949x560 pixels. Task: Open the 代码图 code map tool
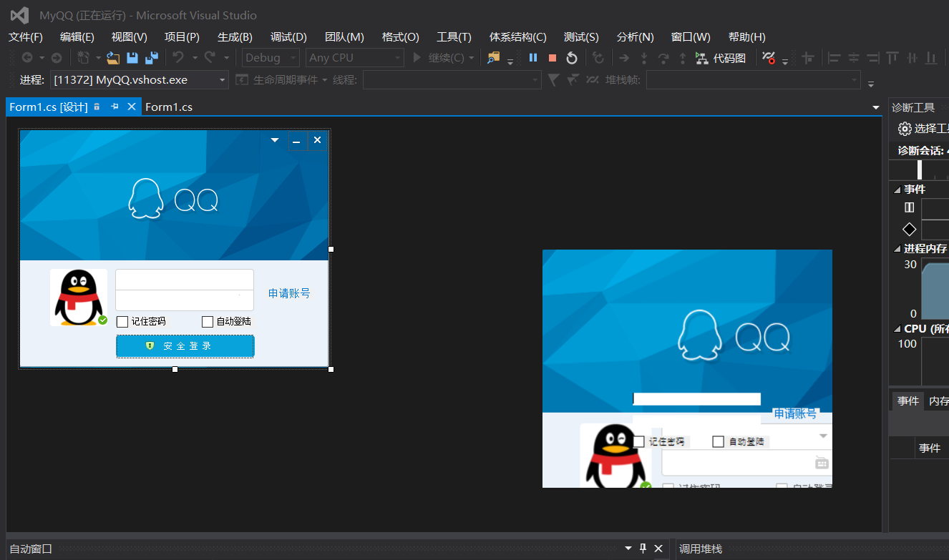721,58
